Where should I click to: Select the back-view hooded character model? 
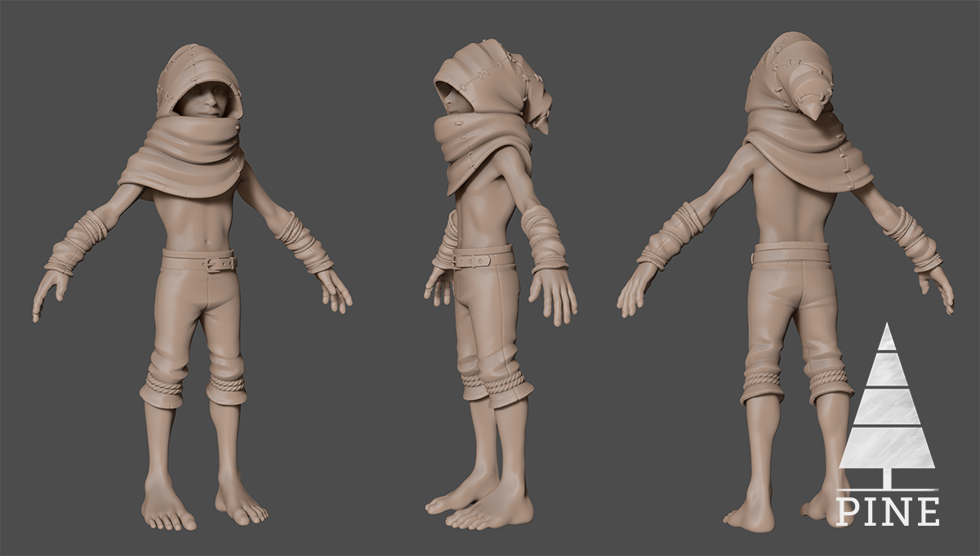tap(784, 282)
